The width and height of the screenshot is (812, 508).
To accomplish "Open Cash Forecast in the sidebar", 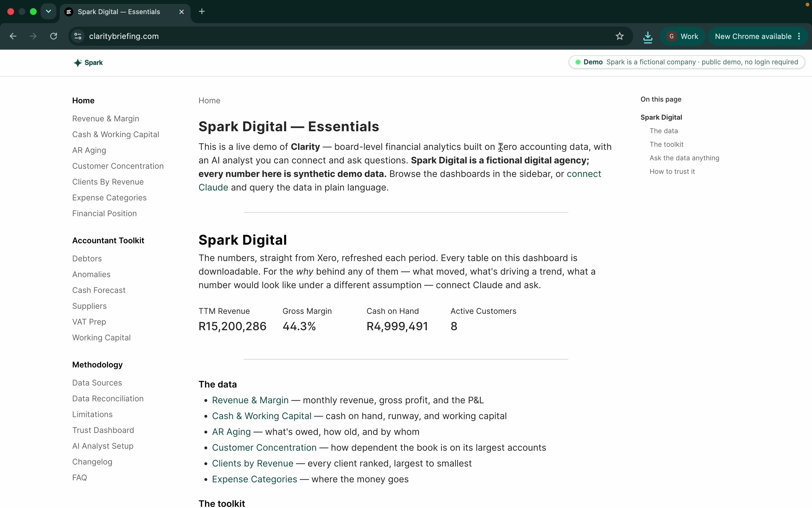I will 99,290.
